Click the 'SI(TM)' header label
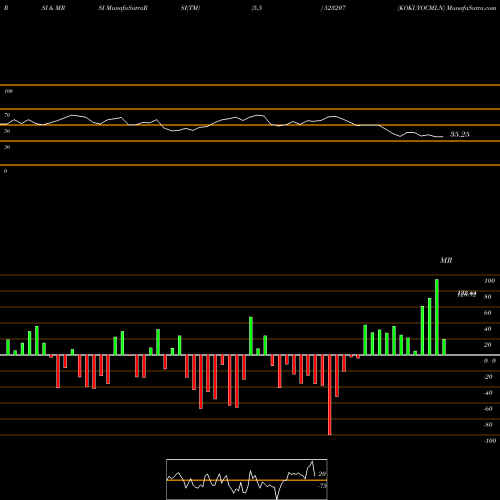500x500 pixels. click(190, 8)
